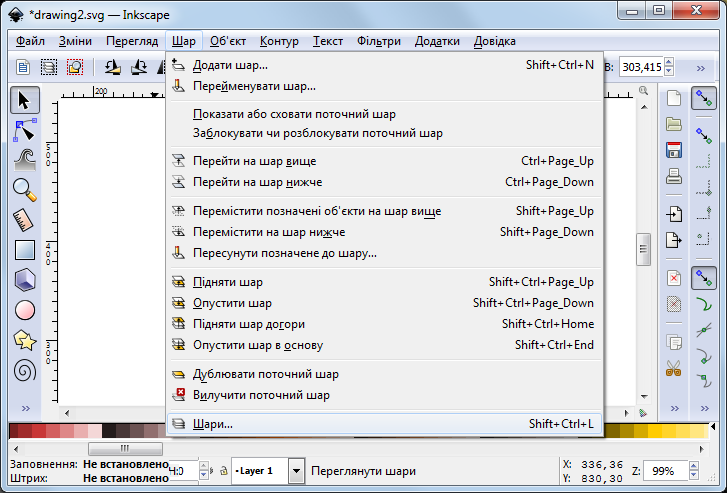Select the Star polygon tool

[25, 340]
